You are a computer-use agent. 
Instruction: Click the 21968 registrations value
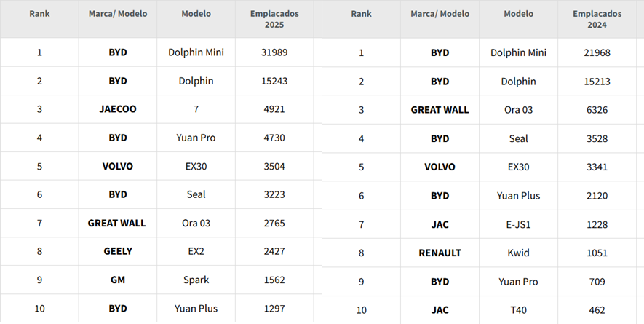(x=597, y=52)
